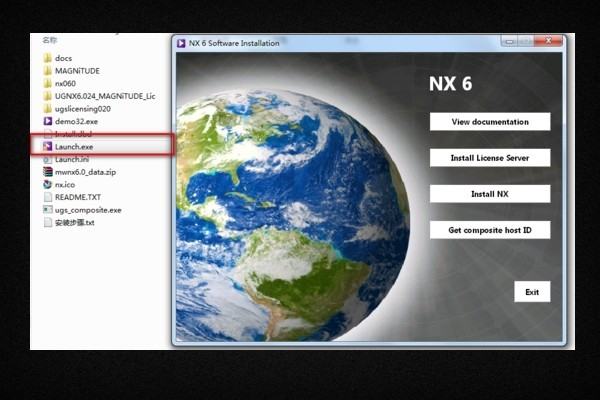Click Install License Server button
This screenshot has width=600, height=400.
(490, 158)
